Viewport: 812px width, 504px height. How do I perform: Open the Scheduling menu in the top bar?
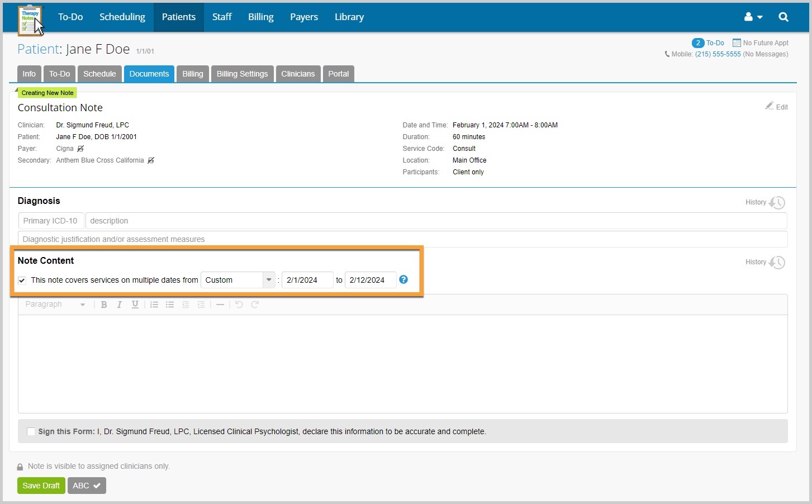pyautogui.click(x=122, y=17)
